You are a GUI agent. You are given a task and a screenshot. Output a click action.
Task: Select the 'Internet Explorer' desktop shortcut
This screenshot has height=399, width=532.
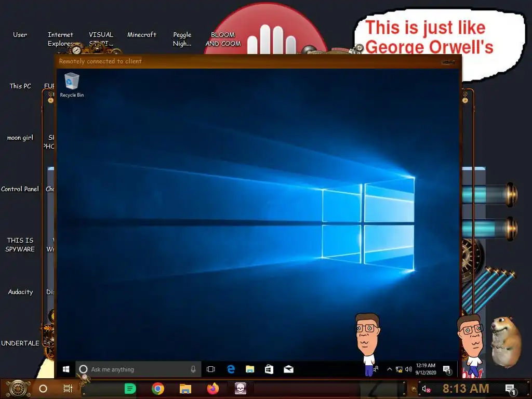tap(60, 38)
